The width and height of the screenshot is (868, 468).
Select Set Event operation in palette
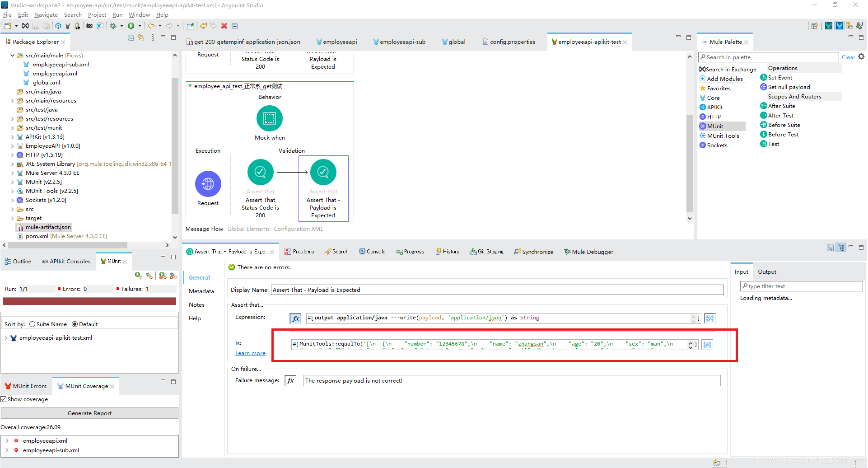coord(780,78)
